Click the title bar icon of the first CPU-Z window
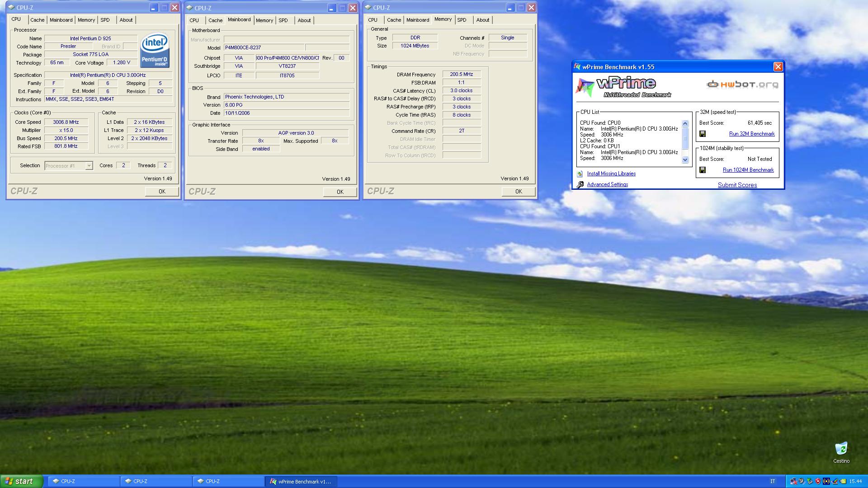Viewport: 868px width, 488px height. [11, 8]
